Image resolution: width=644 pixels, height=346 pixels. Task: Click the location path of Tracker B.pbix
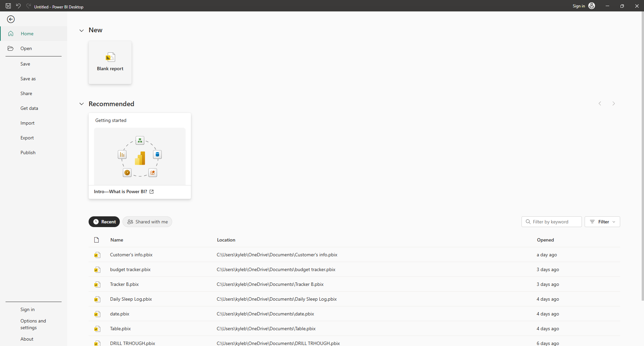coord(270,284)
